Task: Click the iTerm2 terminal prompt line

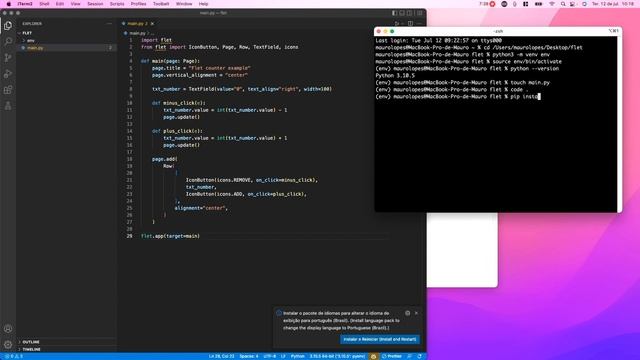Action: (458, 97)
